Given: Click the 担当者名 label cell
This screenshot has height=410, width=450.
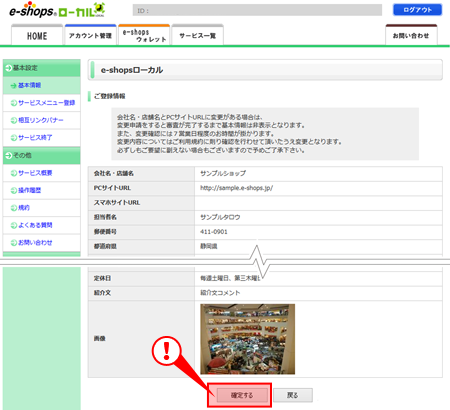Looking at the screenshot, I should (x=141, y=217).
